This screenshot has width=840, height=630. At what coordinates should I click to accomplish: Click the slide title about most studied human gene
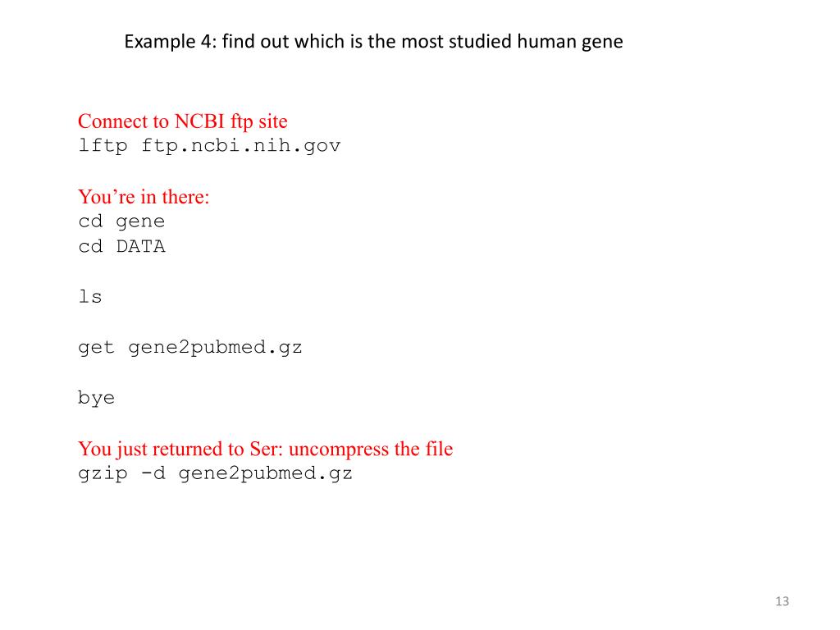coord(373,42)
